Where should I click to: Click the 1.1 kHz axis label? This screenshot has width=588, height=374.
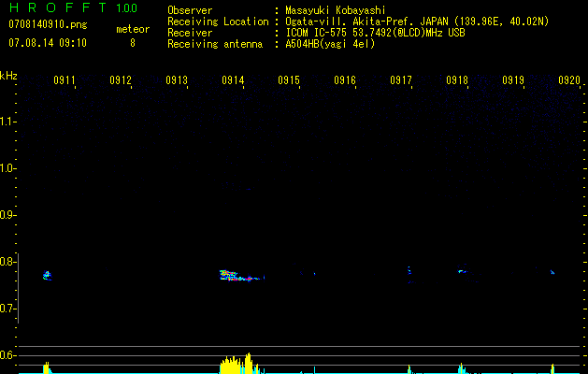pos(8,122)
